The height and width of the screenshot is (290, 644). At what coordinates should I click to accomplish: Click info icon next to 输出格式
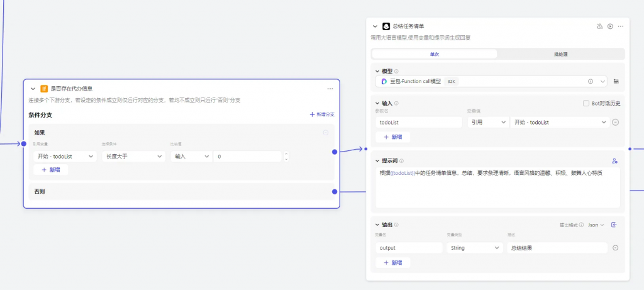582,225
